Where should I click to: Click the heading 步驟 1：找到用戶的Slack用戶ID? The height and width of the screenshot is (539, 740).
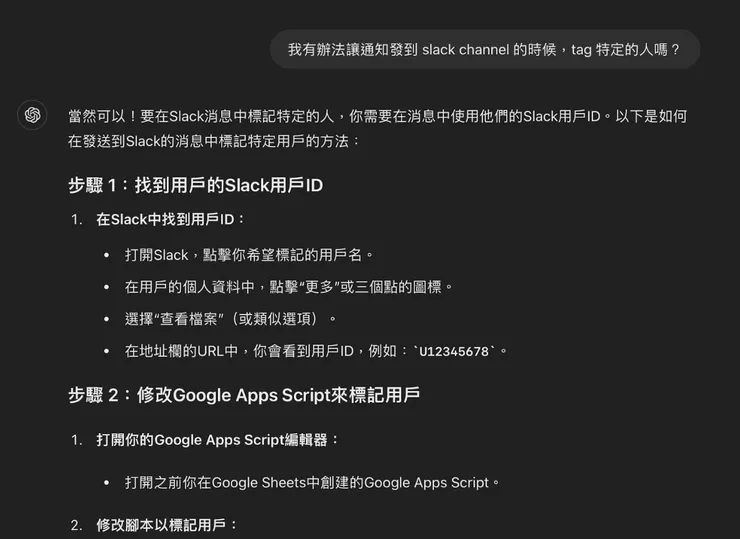coord(195,185)
